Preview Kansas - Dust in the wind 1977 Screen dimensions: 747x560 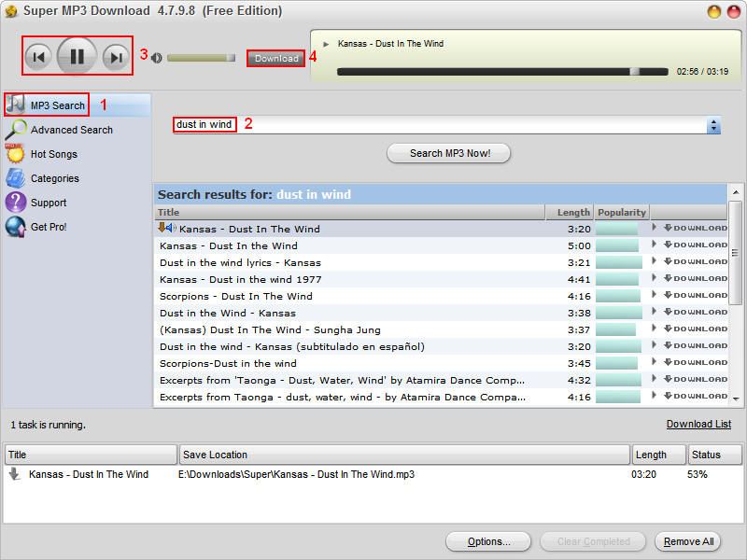click(x=655, y=278)
